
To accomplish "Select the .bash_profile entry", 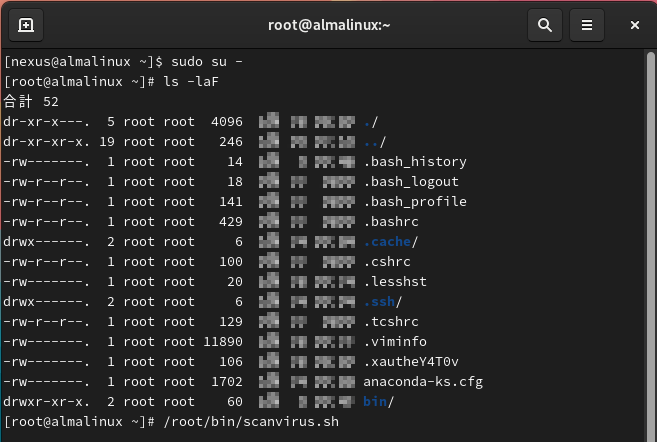I will (x=415, y=202).
